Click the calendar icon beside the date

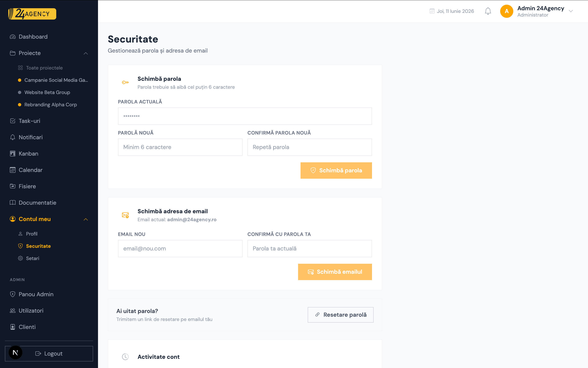click(432, 11)
